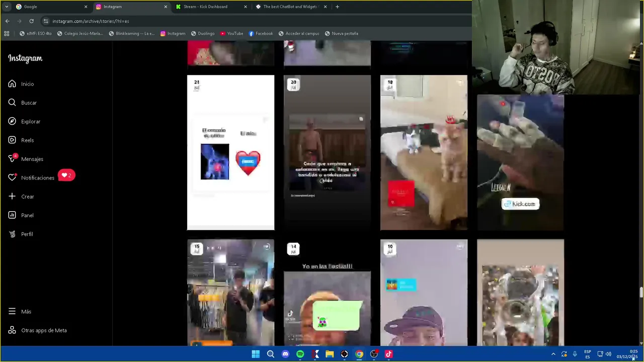Open Reels from the sidebar
This screenshot has height=362, width=644.
point(21,140)
